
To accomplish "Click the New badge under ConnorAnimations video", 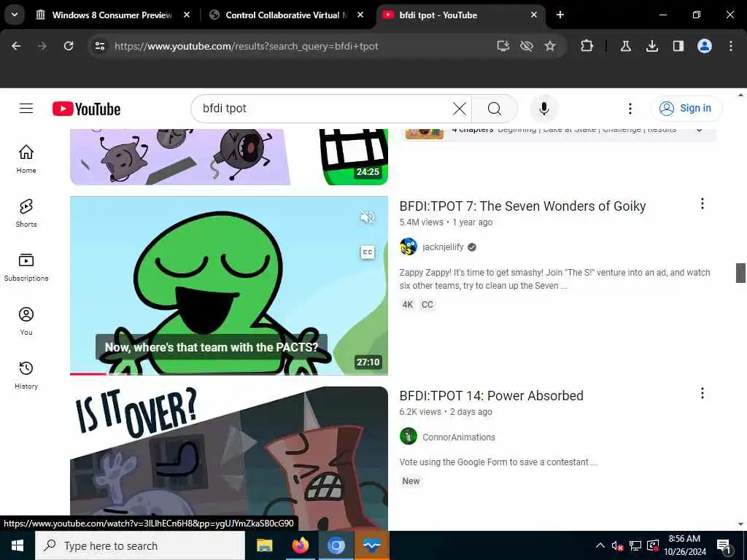I will [411, 481].
